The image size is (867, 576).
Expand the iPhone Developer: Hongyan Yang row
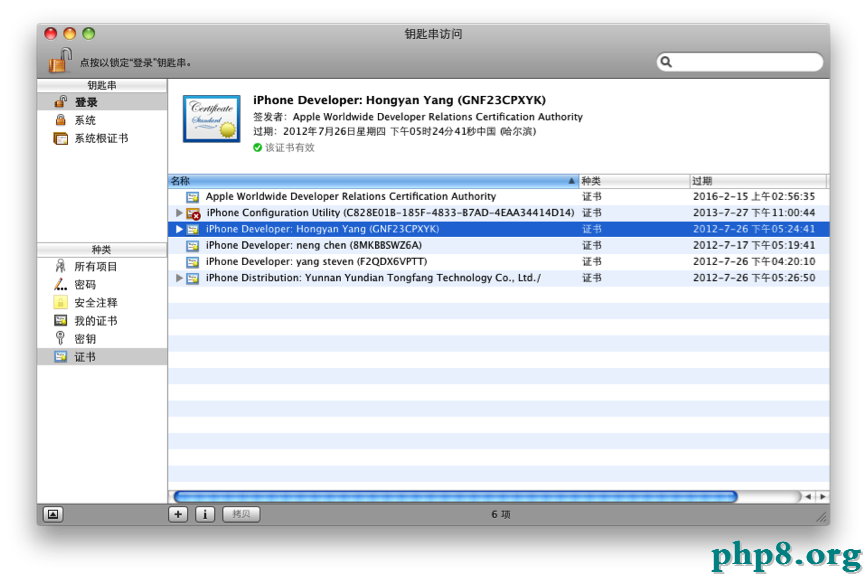(x=180, y=229)
